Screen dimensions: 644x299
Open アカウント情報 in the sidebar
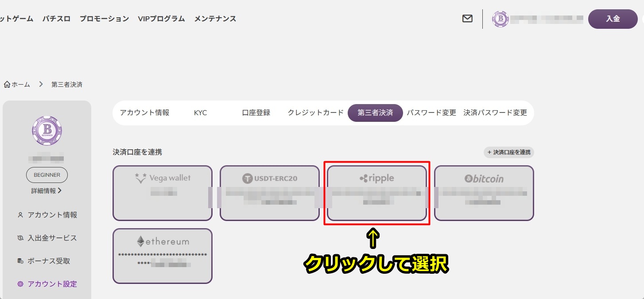click(52, 215)
